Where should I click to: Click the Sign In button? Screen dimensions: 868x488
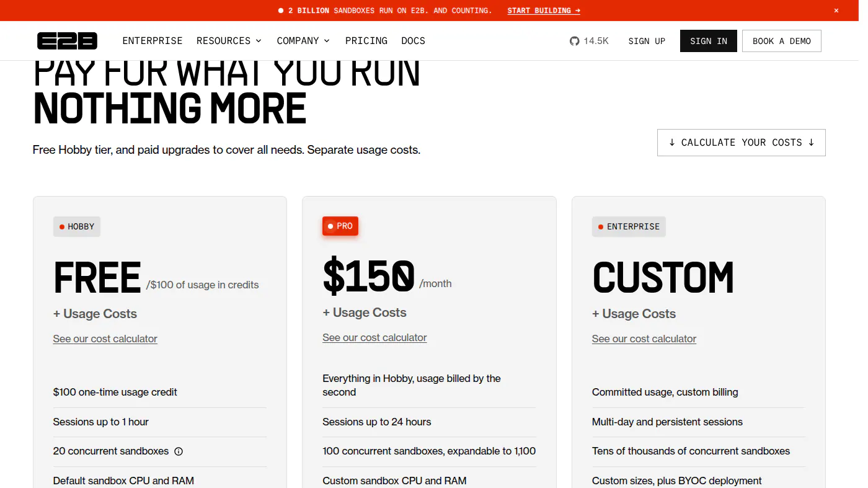point(709,41)
